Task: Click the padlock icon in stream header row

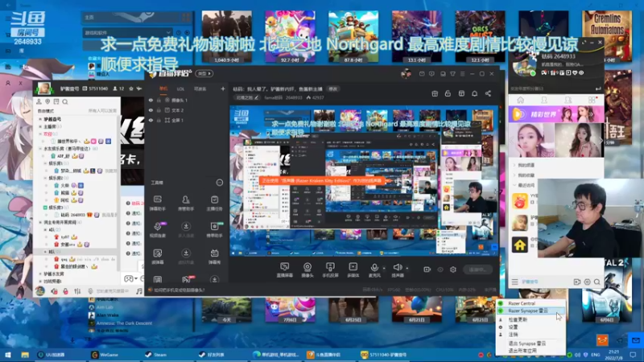Action: click(448, 93)
